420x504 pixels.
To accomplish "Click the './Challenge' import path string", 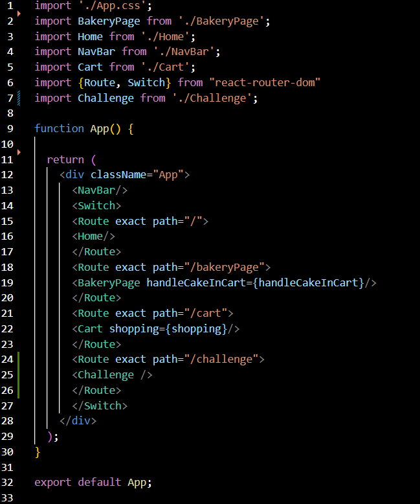I will (212, 98).
